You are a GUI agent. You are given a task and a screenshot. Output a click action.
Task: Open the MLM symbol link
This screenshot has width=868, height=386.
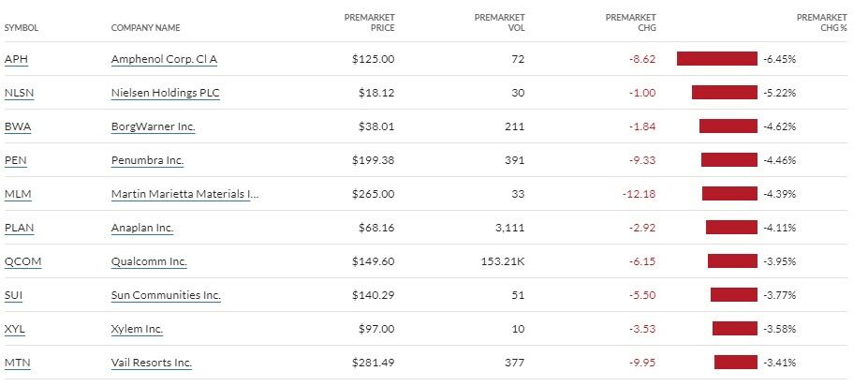(x=17, y=194)
